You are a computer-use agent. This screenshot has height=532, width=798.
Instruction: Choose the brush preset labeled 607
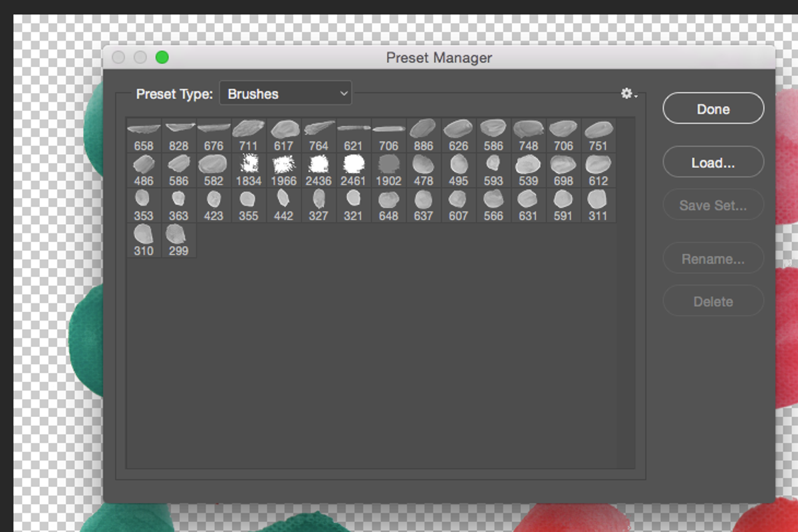(x=459, y=205)
